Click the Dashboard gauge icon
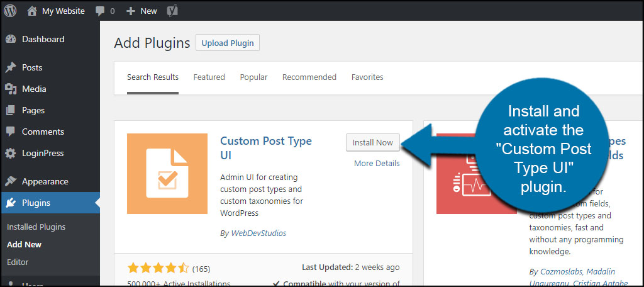 (10, 40)
